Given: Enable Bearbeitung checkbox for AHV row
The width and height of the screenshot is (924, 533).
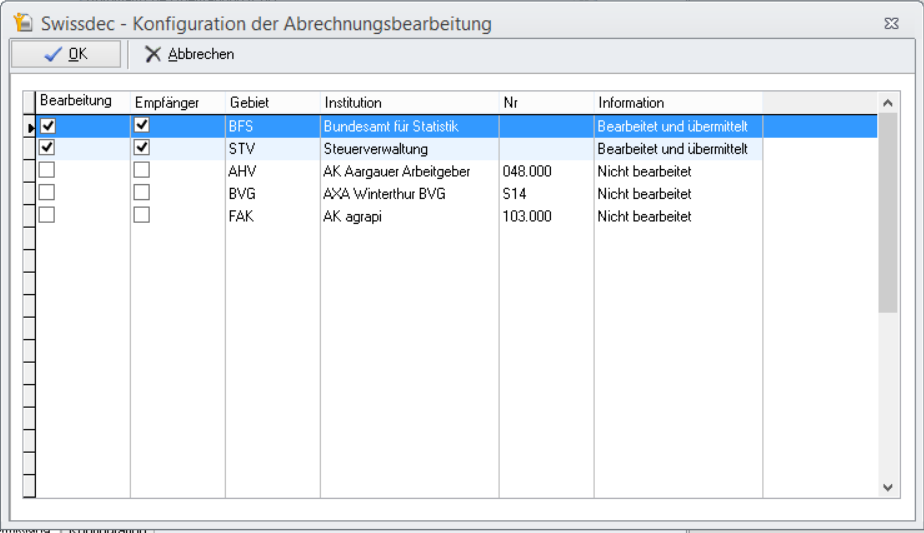Looking at the screenshot, I should pyautogui.click(x=47, y=171).
